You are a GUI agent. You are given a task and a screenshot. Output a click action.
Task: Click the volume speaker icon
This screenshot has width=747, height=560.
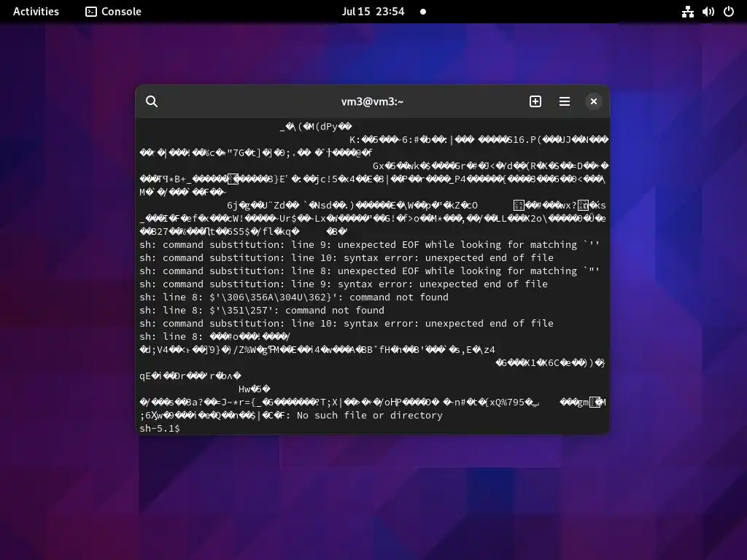tap(708, 12)
